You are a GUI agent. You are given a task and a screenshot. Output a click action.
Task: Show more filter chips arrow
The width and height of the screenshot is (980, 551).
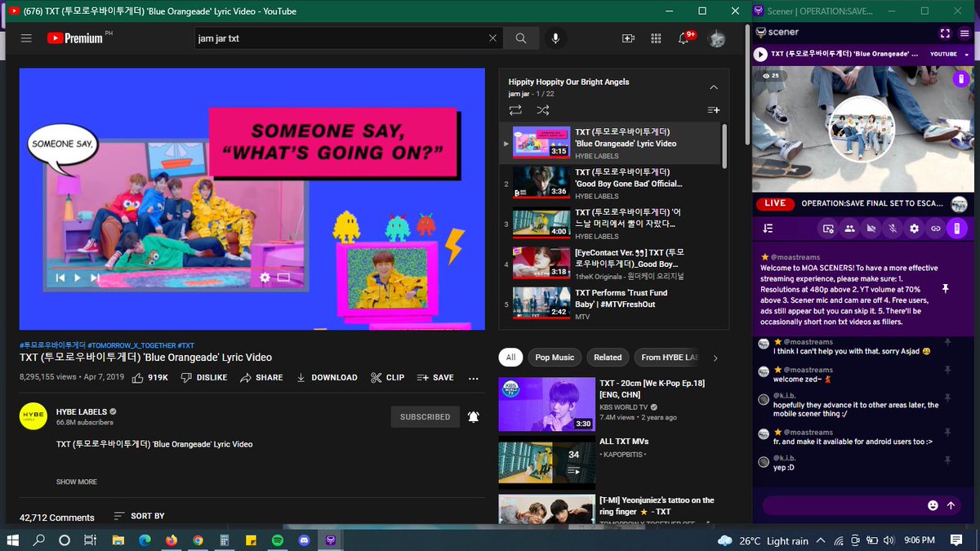(x=715, y=358)
